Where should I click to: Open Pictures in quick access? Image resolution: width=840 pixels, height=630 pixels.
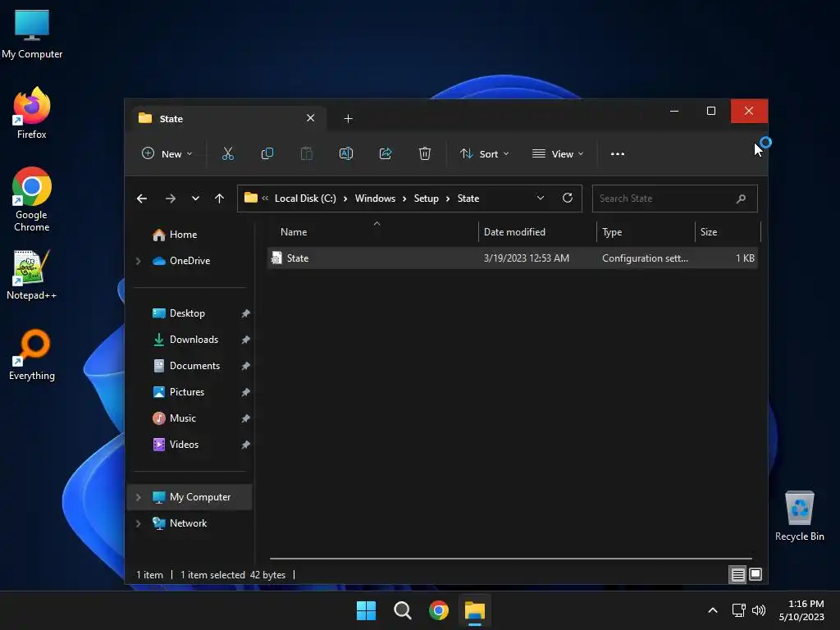[187, 392]
